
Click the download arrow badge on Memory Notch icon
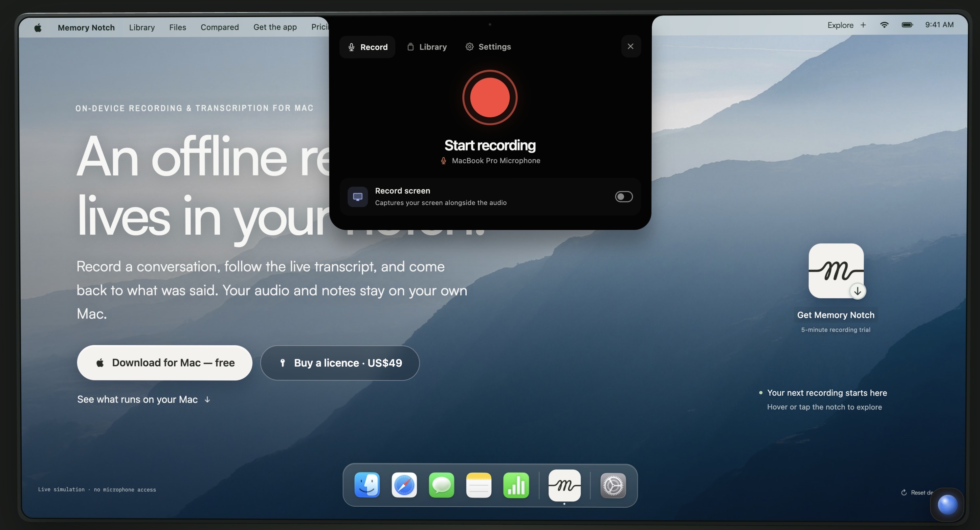857,291
